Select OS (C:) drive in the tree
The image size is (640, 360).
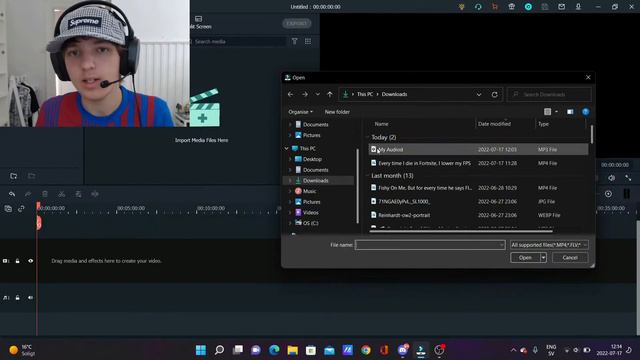tap(310, 223)
